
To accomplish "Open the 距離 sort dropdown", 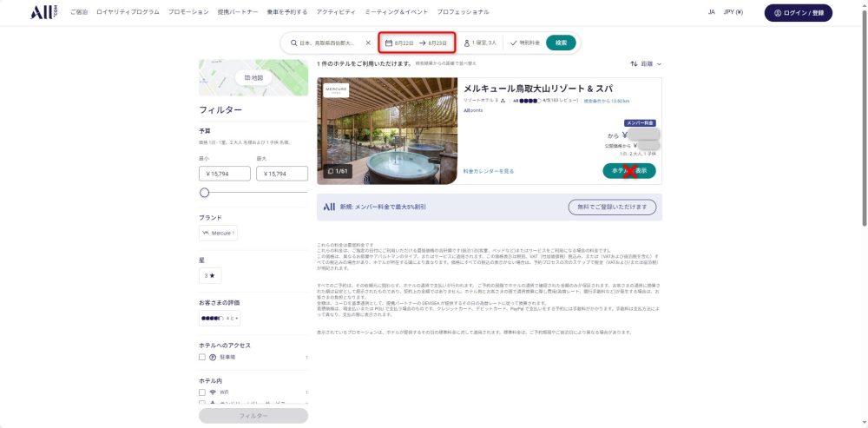I will coord(651,64).
